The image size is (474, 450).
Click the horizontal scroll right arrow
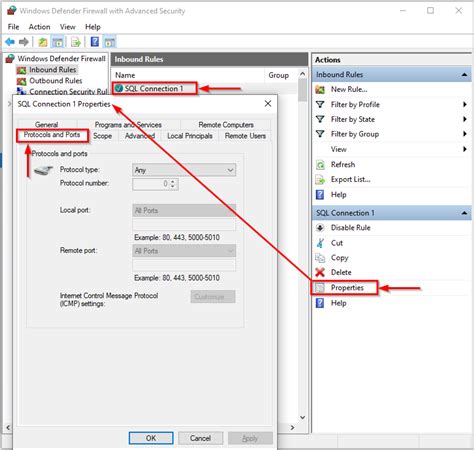(x=292, y=428)
